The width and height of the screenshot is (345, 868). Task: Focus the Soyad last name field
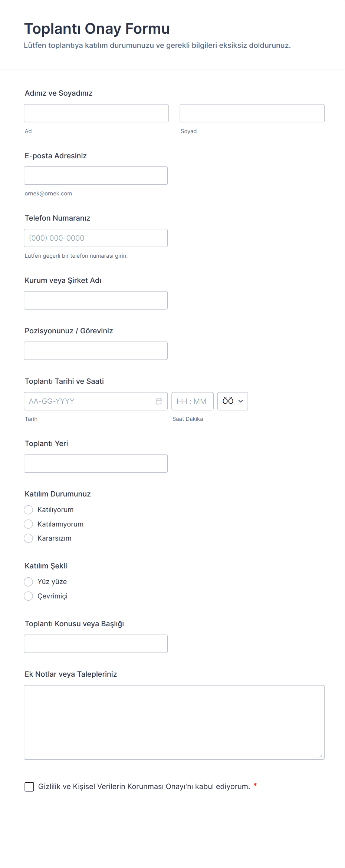coord(252,113)
